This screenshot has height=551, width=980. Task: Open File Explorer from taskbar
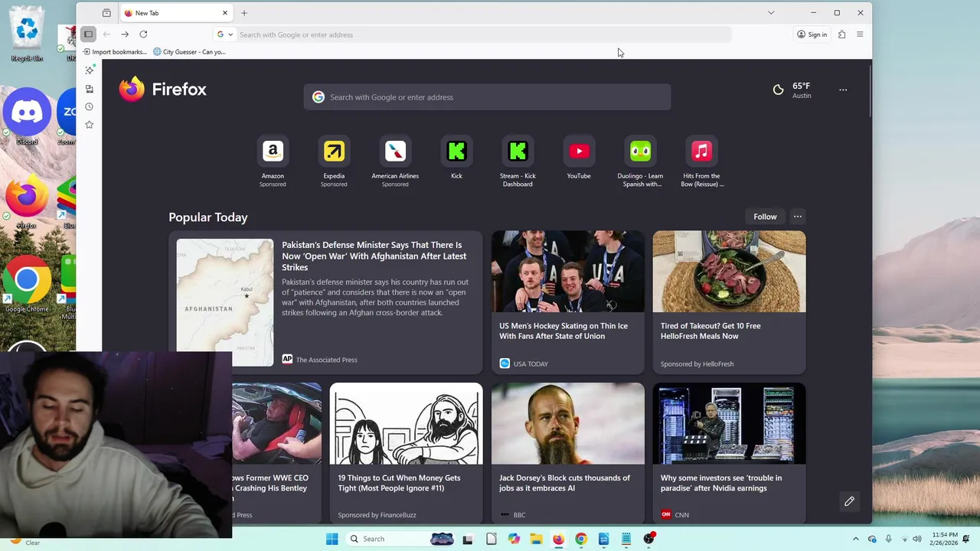(536, 539)
